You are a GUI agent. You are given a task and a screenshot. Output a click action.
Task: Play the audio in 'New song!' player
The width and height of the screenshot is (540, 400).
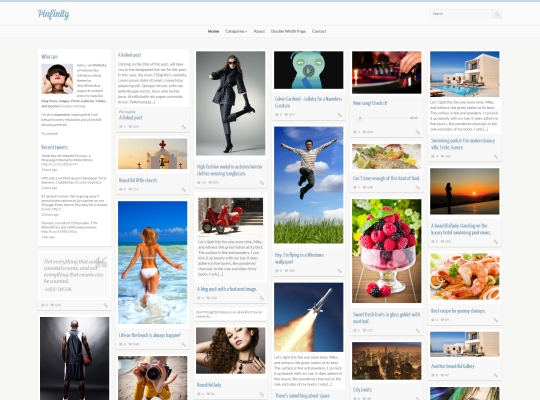click(360, 118)
